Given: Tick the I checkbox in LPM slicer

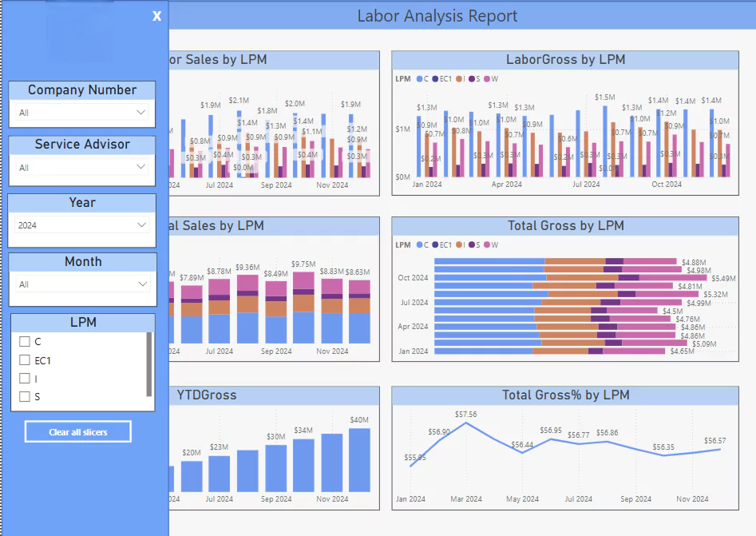Looking at the screenshot, I should pos(25,379).
